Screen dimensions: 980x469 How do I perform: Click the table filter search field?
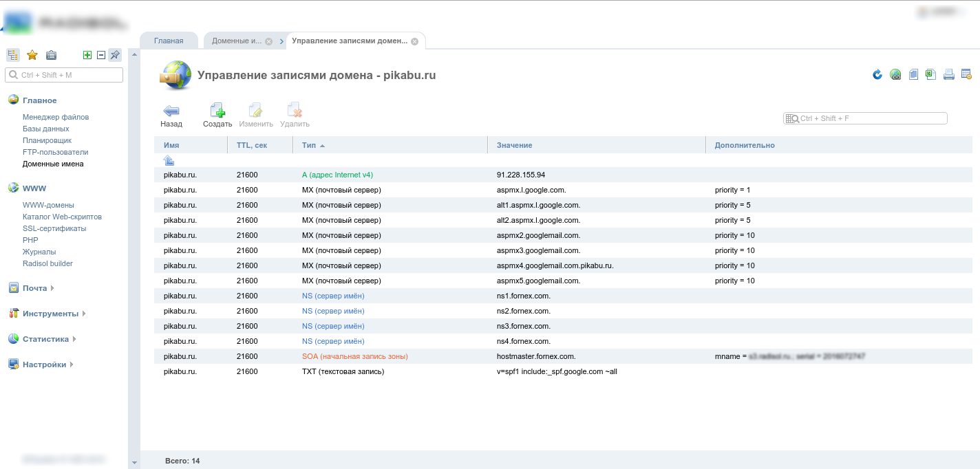tap(865, 118)
